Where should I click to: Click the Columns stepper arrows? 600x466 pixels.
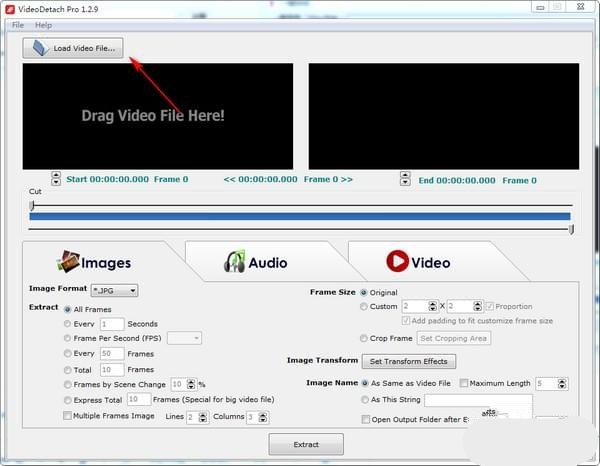(x=263, y=417)
